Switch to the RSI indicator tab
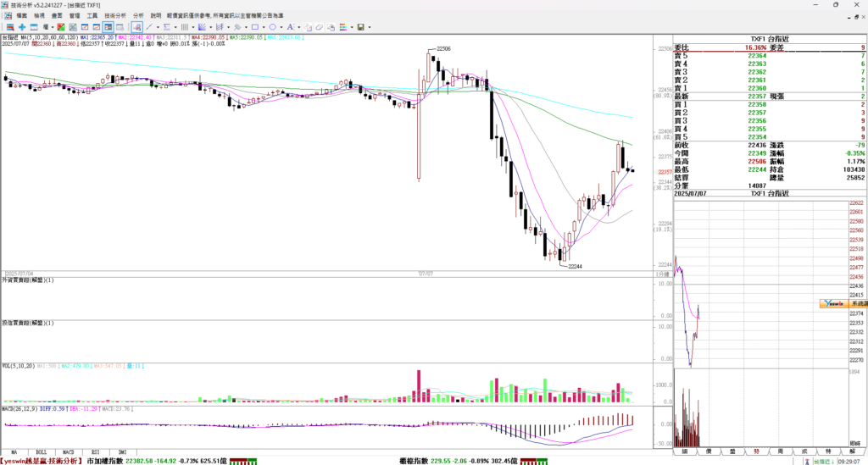 95,452
